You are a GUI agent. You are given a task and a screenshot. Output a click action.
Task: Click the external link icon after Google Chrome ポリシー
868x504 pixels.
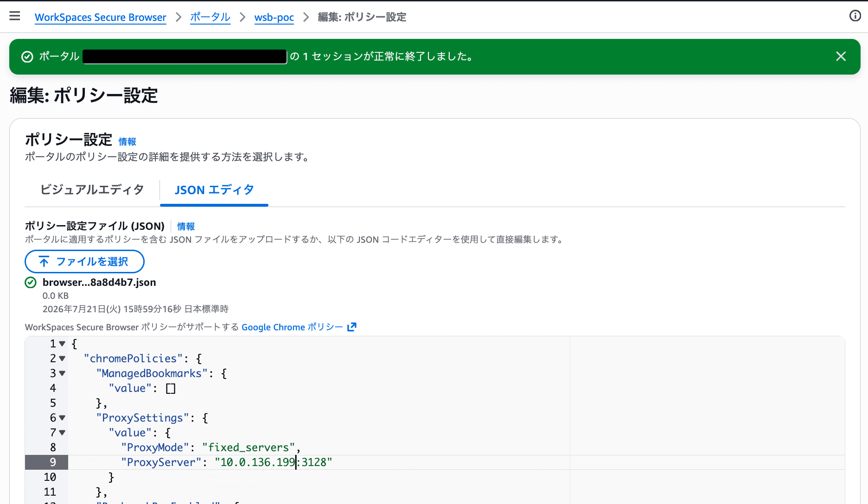tap(352, 327)
